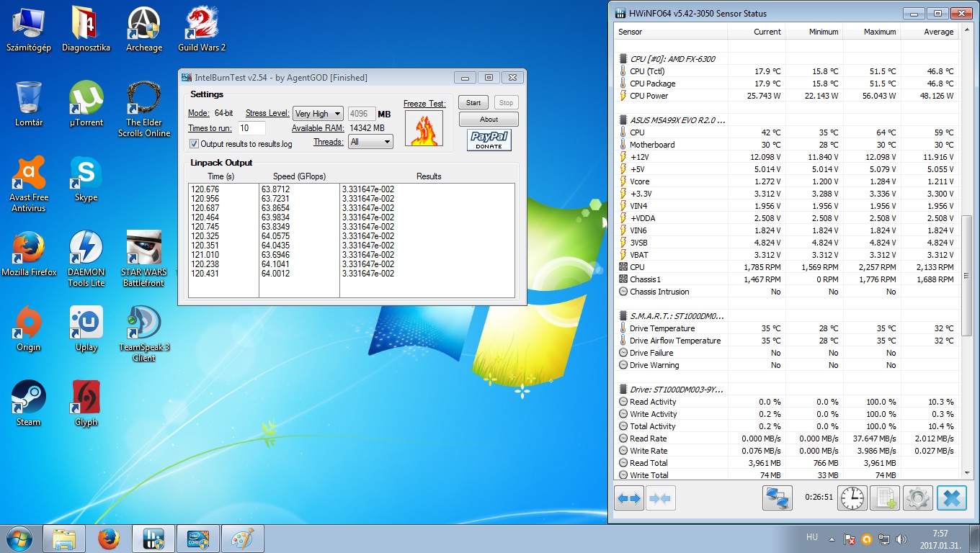Image resolution: width=980 pixels, height=553 pixels.
Task: Select the Skype desktop shortcut
Action: (x=86, y=179)
